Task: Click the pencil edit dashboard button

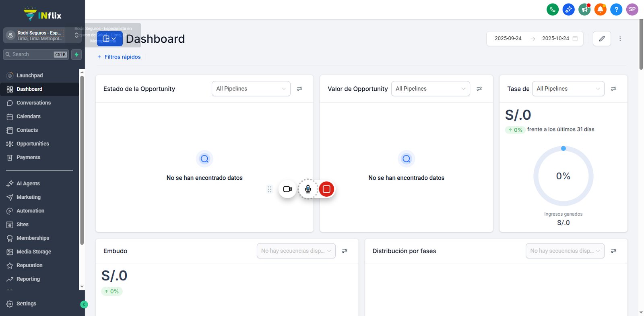Action: coord(602,39)
